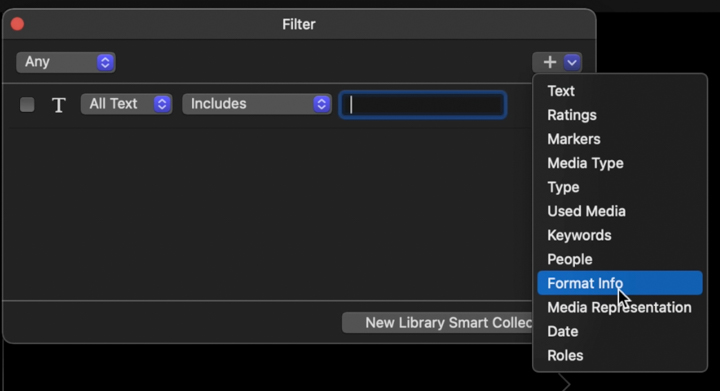720x391 pixels.
Task: Select Media Representation option
Action: [x=619, y=307]
